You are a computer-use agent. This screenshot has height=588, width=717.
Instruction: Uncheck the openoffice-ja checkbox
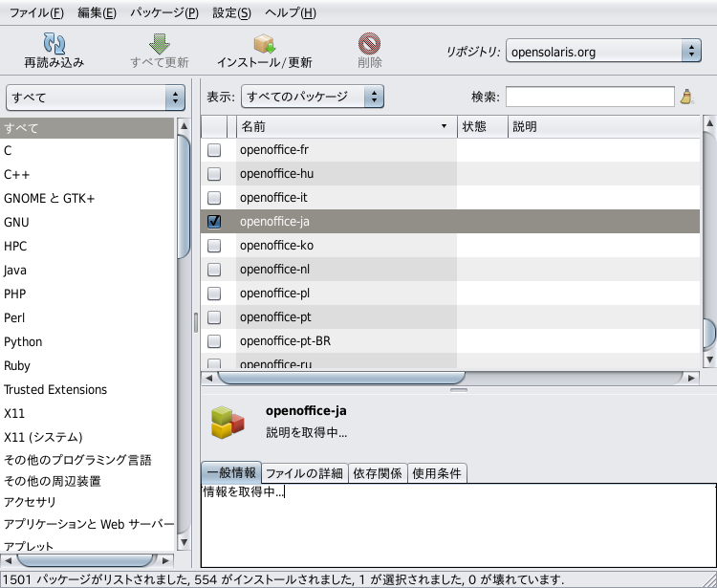214,221
